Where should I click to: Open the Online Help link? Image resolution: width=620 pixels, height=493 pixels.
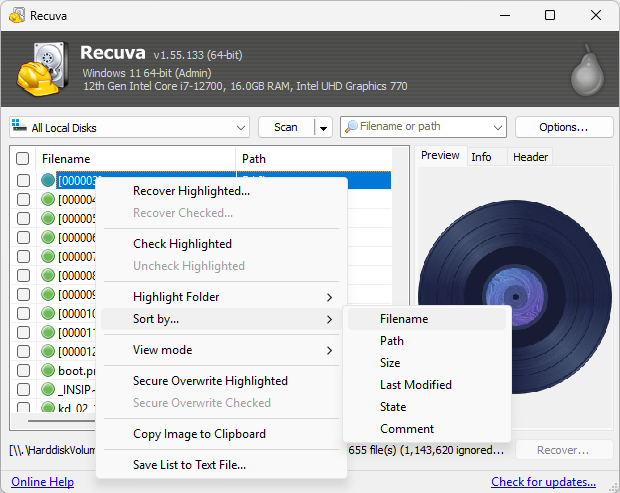pyautogui.click(x=43, y=482)
